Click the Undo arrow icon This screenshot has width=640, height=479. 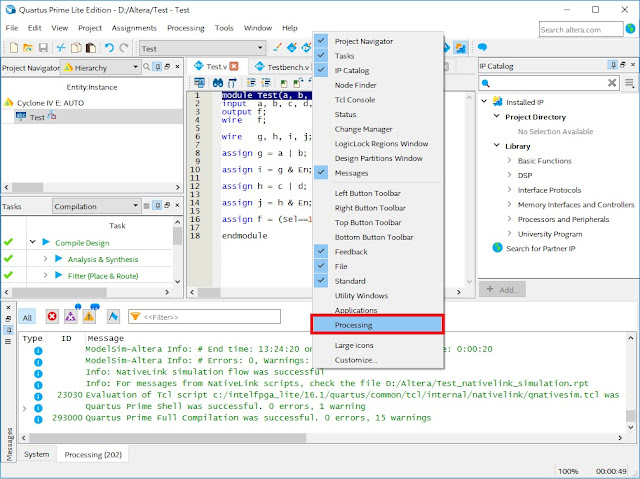click(x=109, y=48)
